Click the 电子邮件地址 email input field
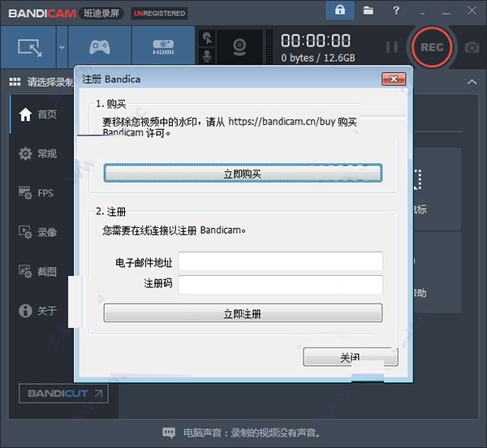The width and height of the screenshot is (487, 448). click(x=281, y=261)
